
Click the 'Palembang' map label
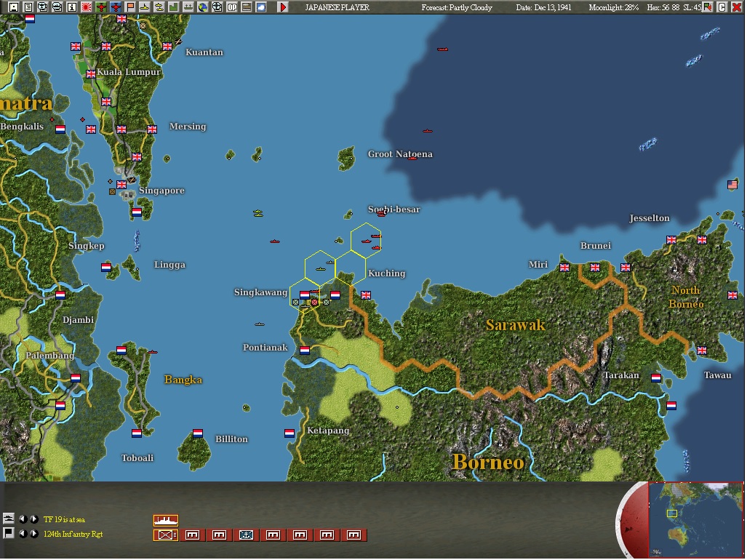click(50, 356)
